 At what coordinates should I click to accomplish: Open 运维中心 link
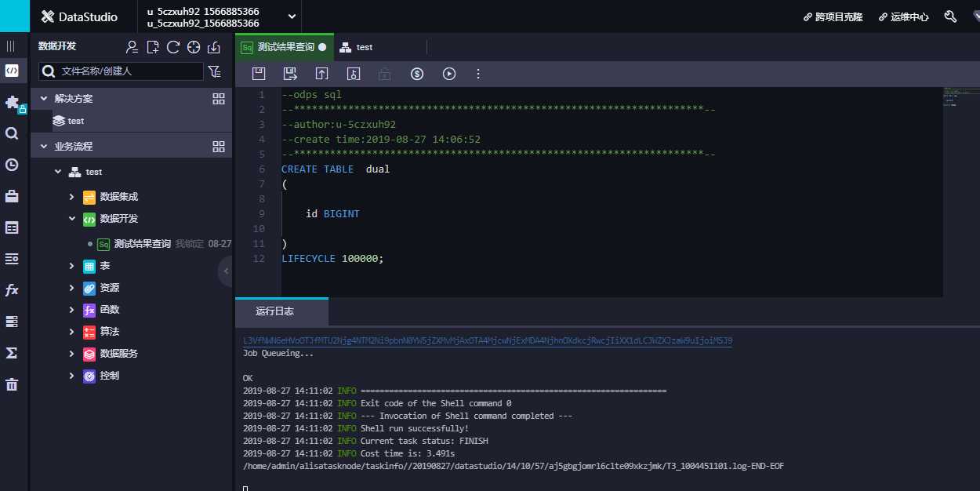coord(904,16)
